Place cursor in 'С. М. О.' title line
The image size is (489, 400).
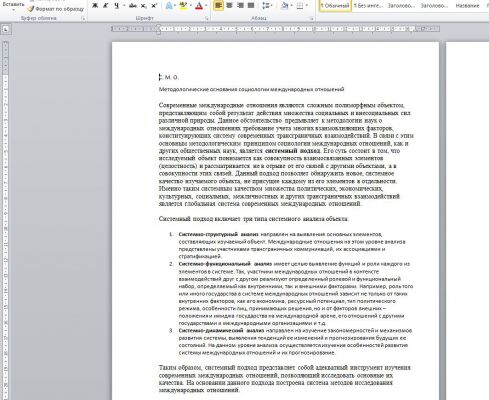(x=169, y=77)
